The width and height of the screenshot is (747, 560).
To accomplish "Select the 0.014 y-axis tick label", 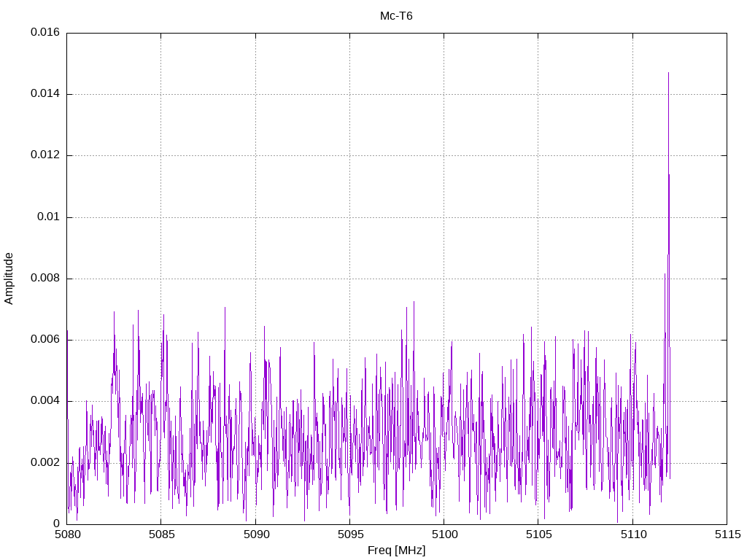I will click(44, 94).
